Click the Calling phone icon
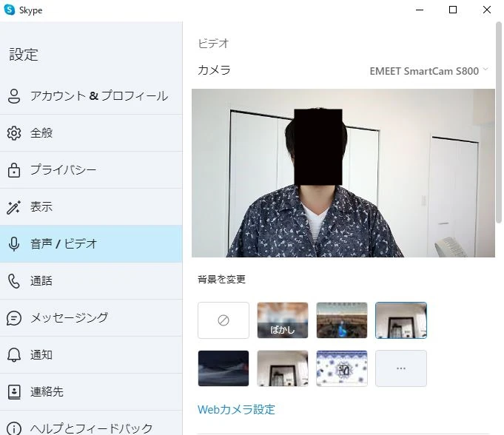 click(x=13, y=281)
